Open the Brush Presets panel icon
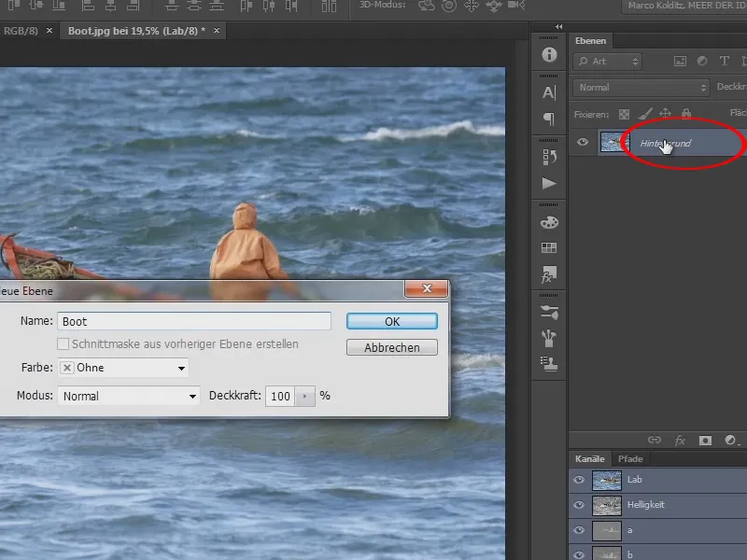 click(549, 313)
